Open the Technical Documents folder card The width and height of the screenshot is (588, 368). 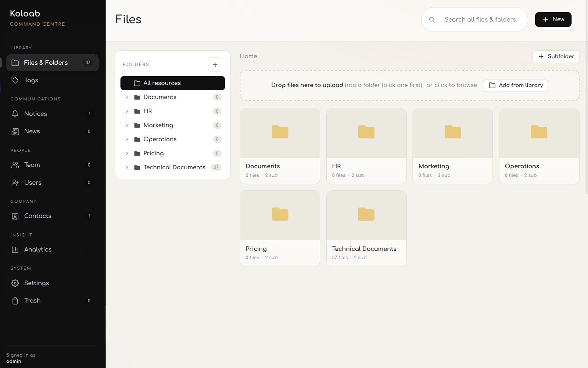pyautogui.click(x=366, y=229)
